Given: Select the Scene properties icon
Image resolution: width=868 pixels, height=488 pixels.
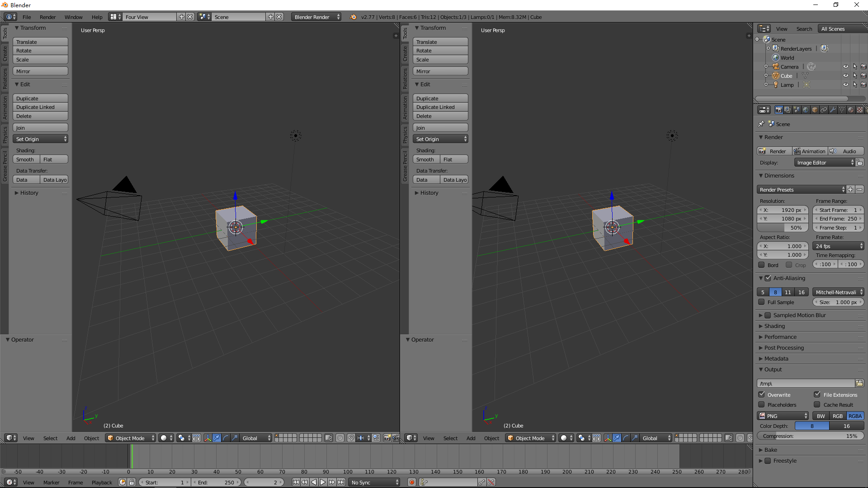Looking at the screenshot, I should pos(797,109).
